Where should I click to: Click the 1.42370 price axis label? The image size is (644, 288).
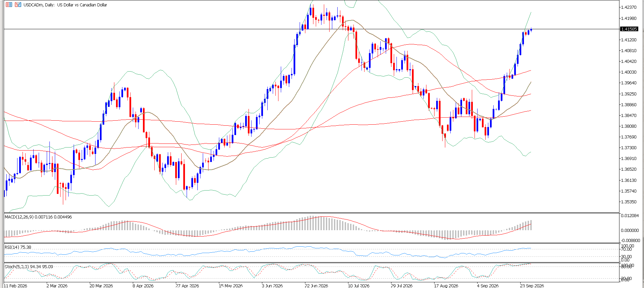pyautogui.click(x=629, y=7)
